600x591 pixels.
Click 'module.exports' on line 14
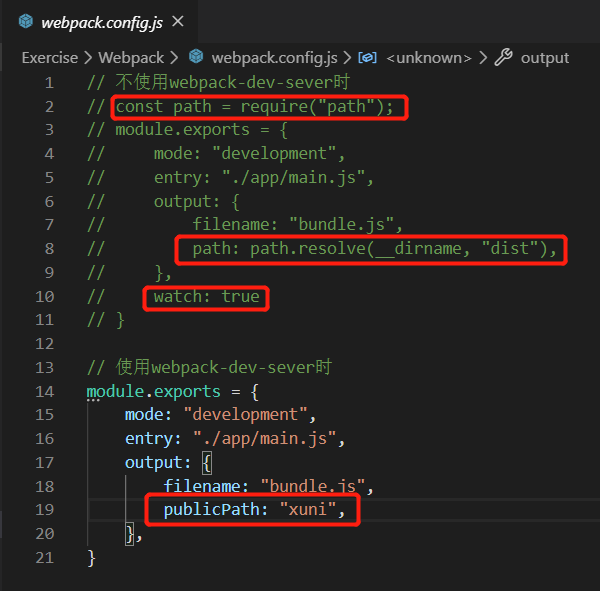(153, 392)
